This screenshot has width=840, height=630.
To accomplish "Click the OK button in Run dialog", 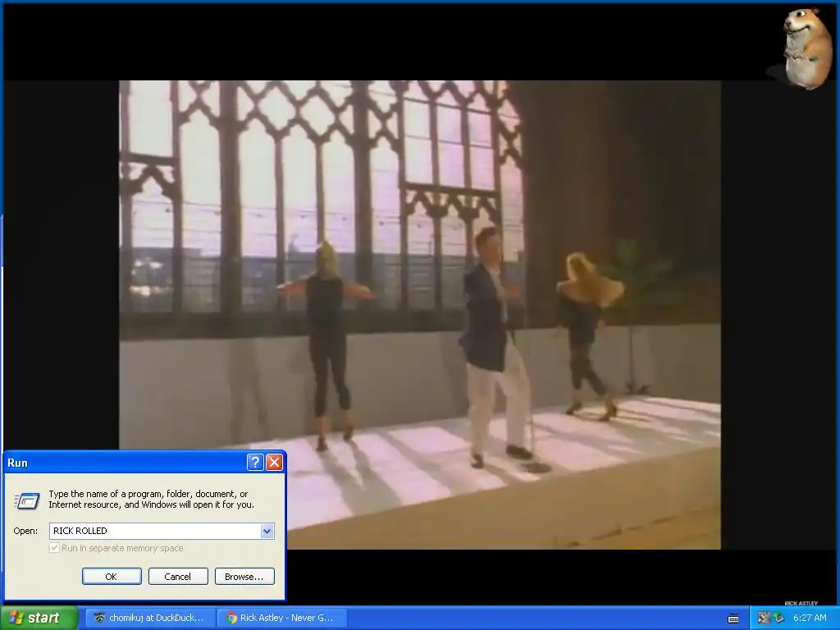I will tap(112, 577).
